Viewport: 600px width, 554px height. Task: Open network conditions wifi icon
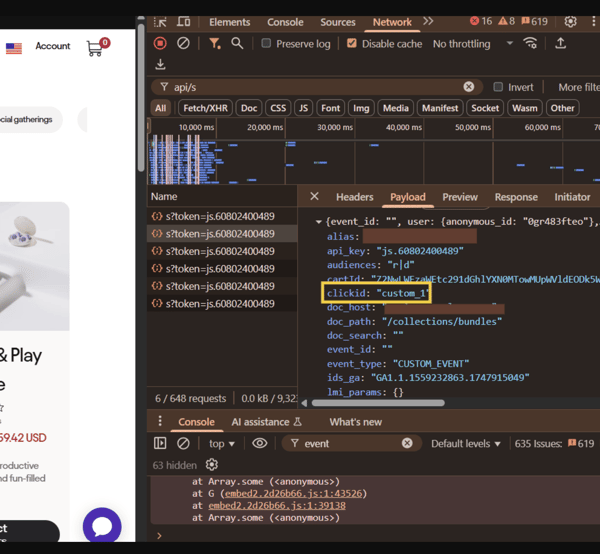[x=530, y=43]
